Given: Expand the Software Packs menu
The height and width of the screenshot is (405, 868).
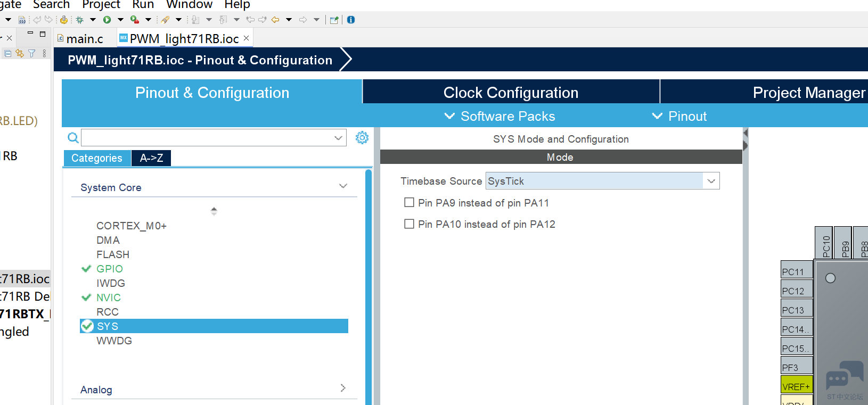Looking at the screenshot, I should click(500, 116).
